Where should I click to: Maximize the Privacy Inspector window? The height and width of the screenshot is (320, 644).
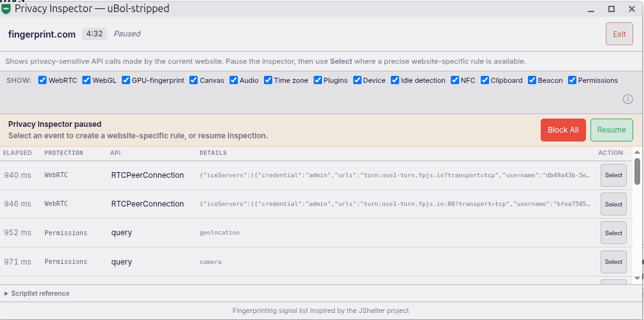[611, 9]
